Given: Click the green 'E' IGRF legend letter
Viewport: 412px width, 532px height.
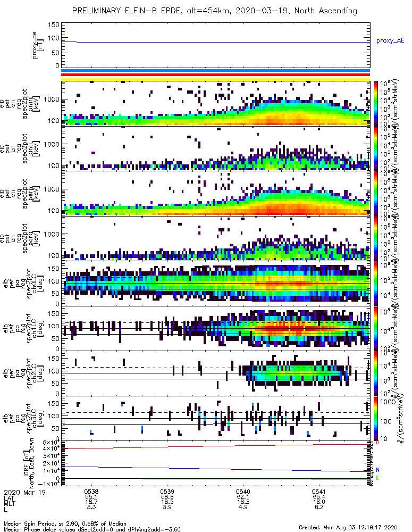Looking at the screenshot, I should [x=378, y=478].
